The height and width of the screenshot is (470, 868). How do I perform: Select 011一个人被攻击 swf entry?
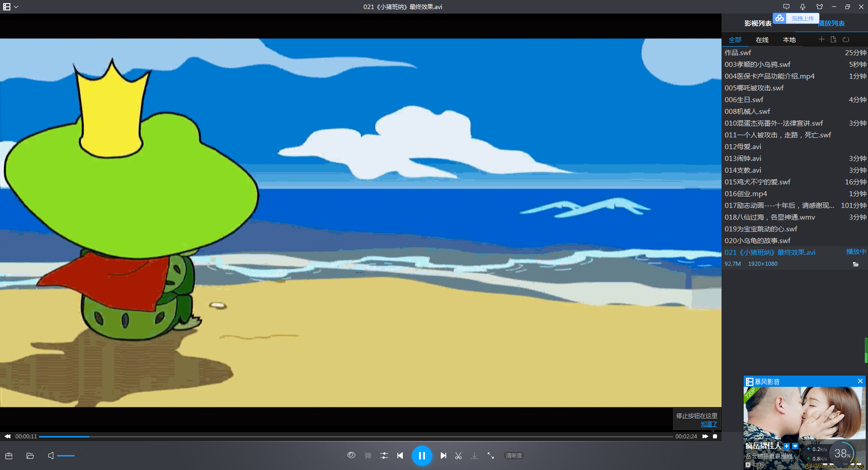[x=795, y=135]
